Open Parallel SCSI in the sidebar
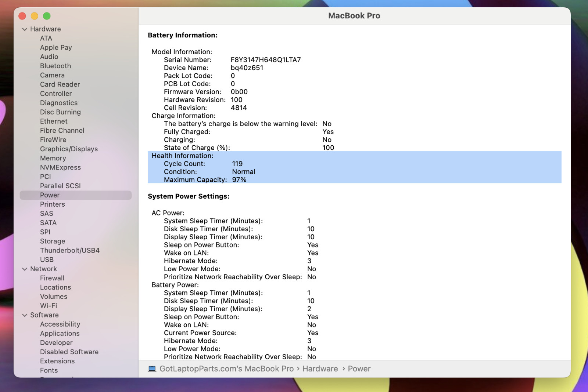The height and width of the screenshot is (392, 588). (x=60, y=186)
